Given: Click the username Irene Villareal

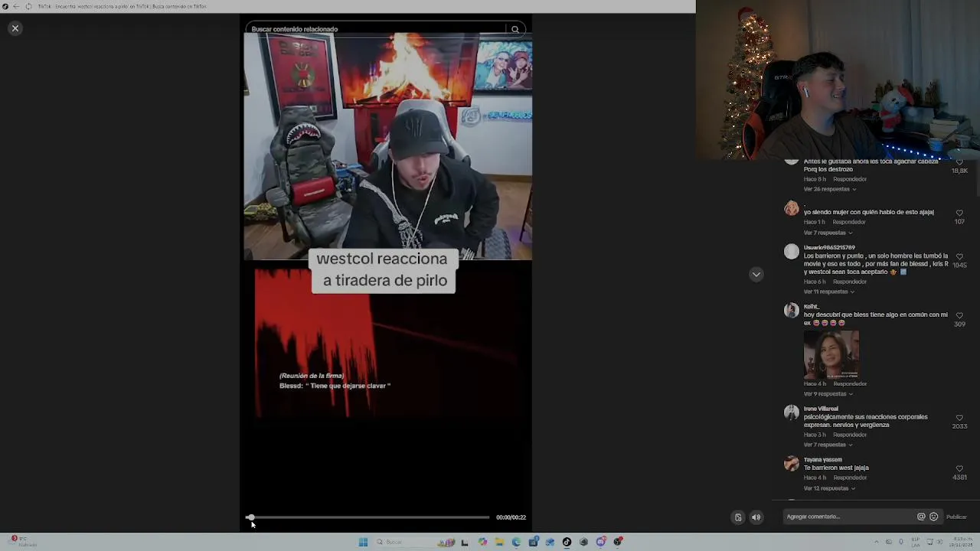Looking at the screenshot, I should point(821,409).
